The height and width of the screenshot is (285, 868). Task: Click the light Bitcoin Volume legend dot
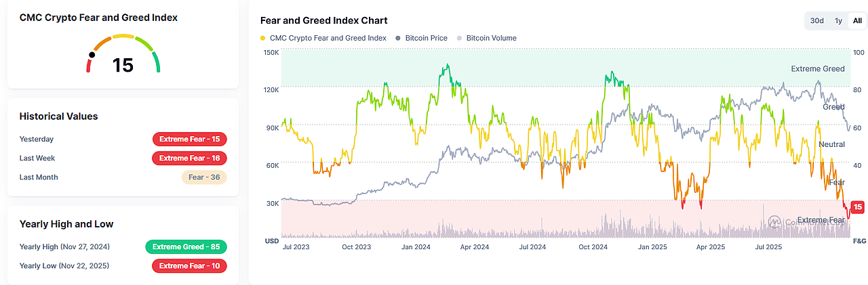(x=460, y=39)
